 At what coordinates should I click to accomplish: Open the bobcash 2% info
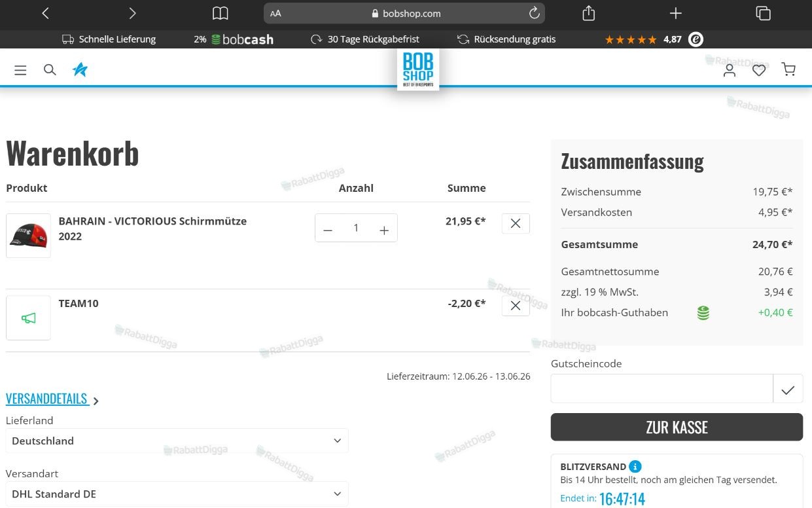point(234,39)
